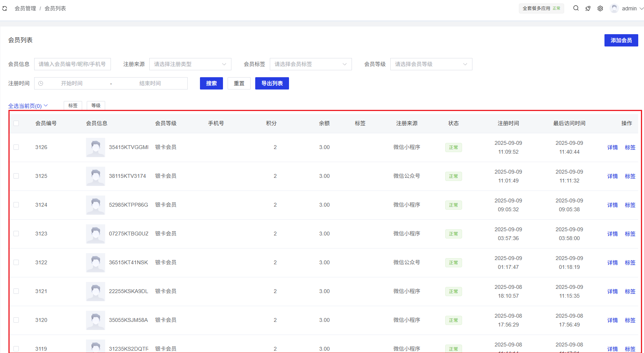The image size is (644, 353).
Task: Click the admin user avatar icon
Action: tap(614, 8)
